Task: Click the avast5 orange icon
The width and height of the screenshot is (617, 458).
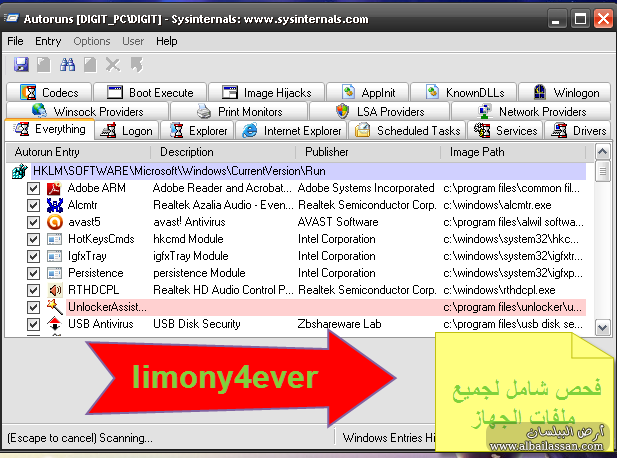Action: tap(54, 222)
